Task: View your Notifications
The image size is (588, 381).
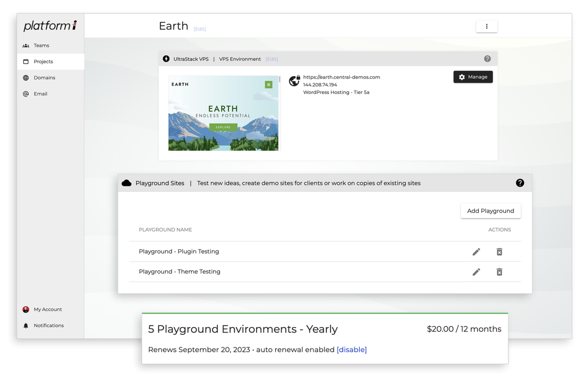Action: pos(49,325)
